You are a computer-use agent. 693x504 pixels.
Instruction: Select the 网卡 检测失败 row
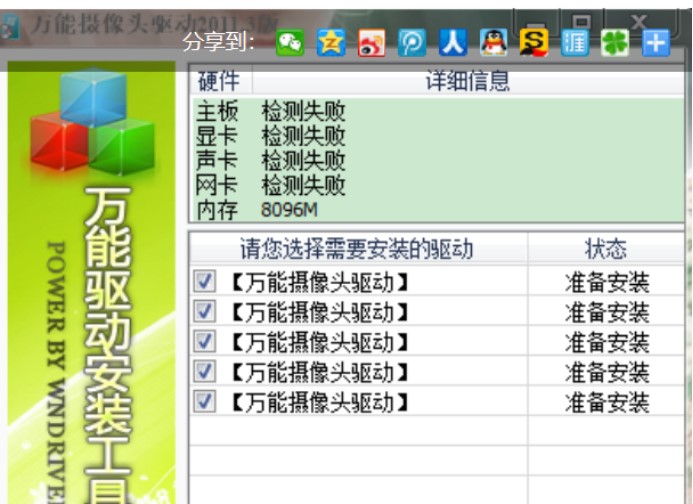[437, 185]
